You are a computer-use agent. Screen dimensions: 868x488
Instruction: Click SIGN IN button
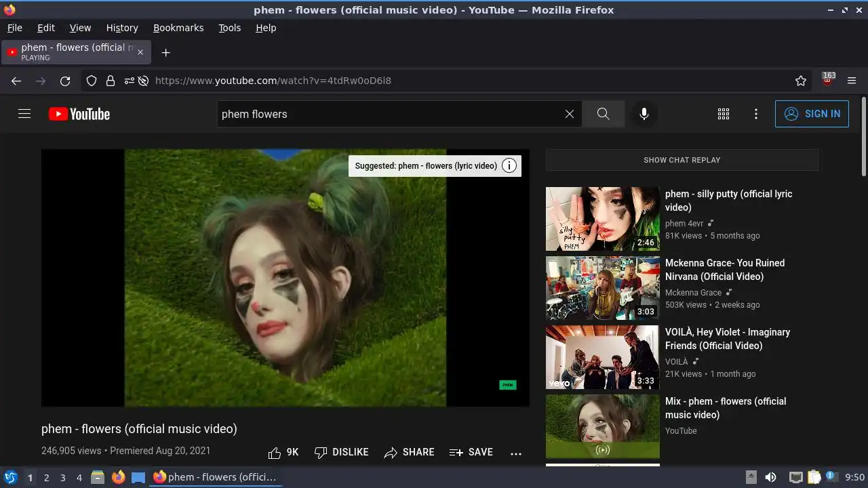point(812,114)
